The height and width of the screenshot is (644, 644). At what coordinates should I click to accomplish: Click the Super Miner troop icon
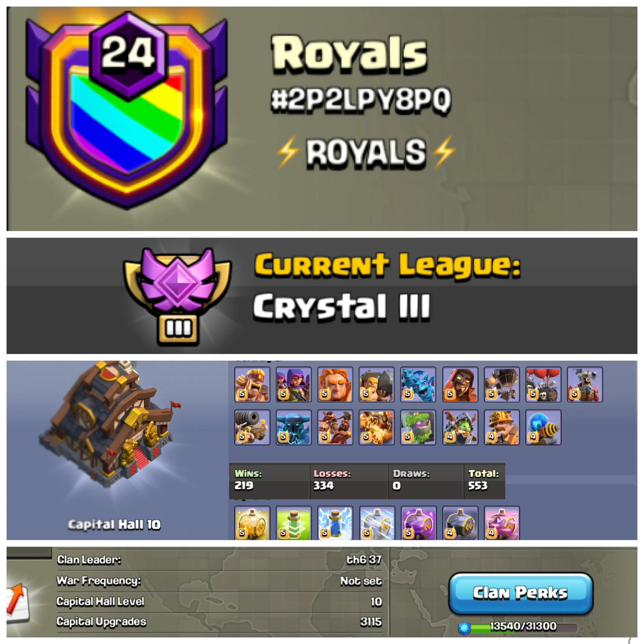502,427
